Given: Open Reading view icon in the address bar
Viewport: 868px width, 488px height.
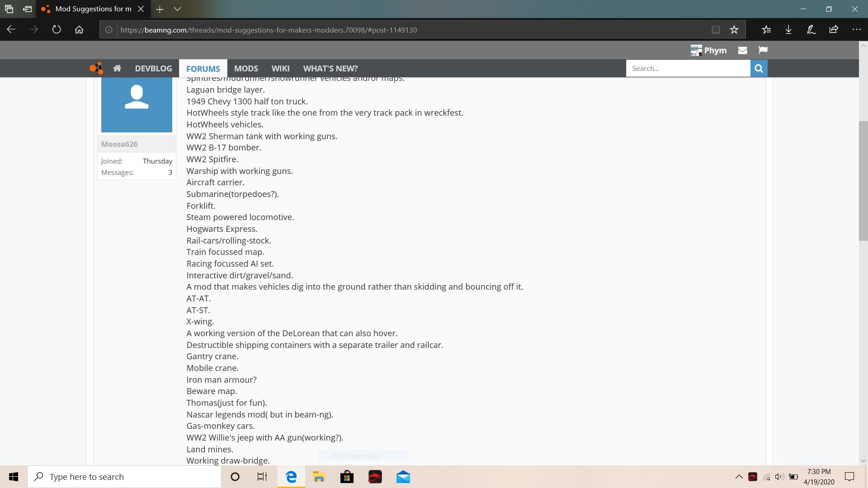Looking at the screenshot, I should 716,30.
